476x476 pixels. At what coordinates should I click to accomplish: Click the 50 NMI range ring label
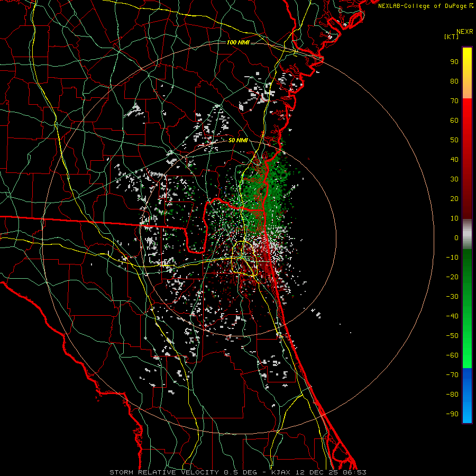tap(239, 140)
